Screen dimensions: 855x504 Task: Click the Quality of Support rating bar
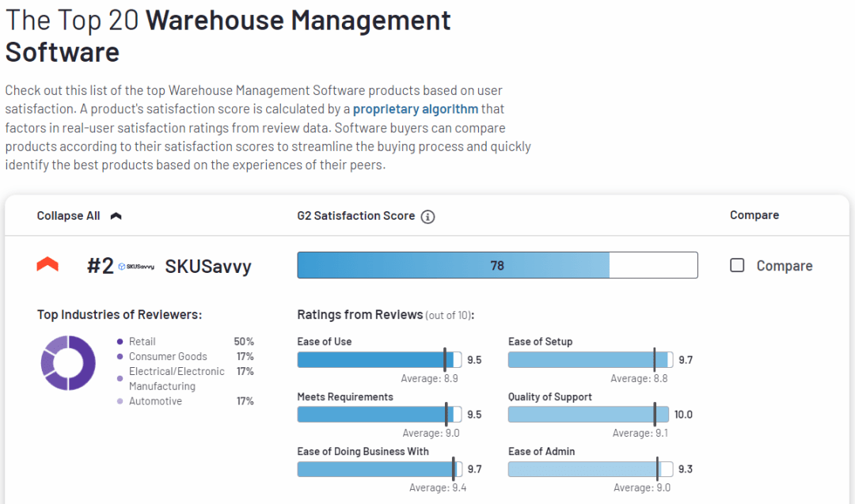click(588, 414)
